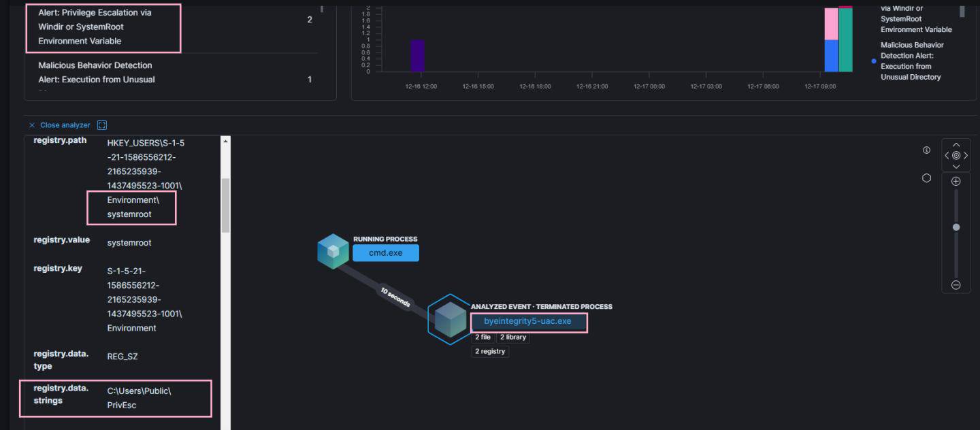The width and height of the screenshot is (980, 430).
Task: Click the X icon beside Close analyzer
Action: (x=32, y=125)
